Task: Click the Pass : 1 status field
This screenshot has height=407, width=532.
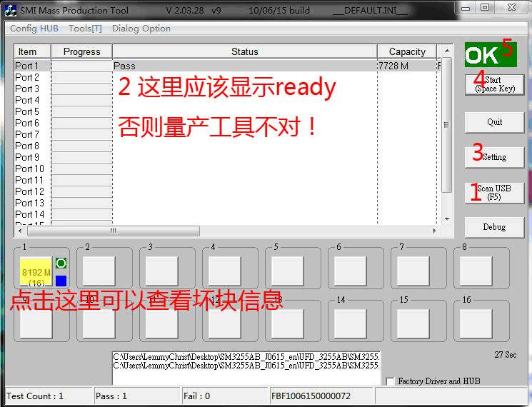Action: click(137, 396)
